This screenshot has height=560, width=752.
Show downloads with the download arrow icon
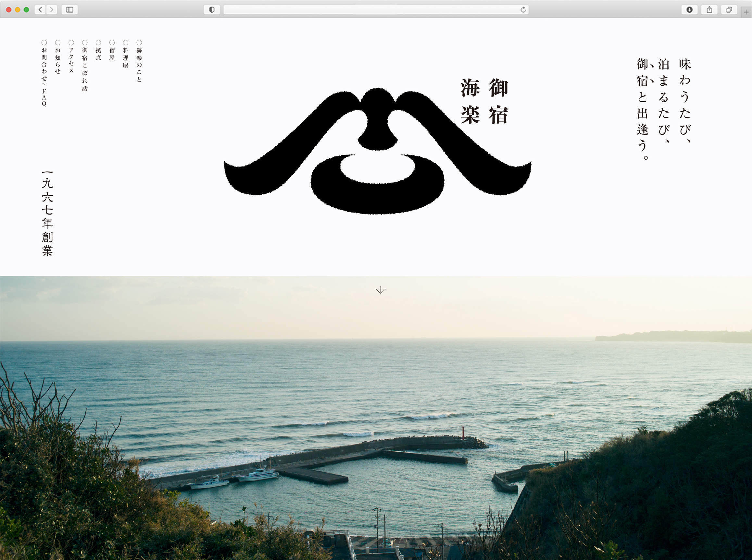(689, 9)
